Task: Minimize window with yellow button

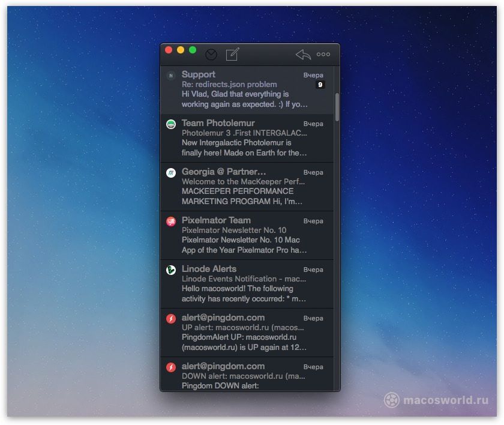Action: pos(181,50)
